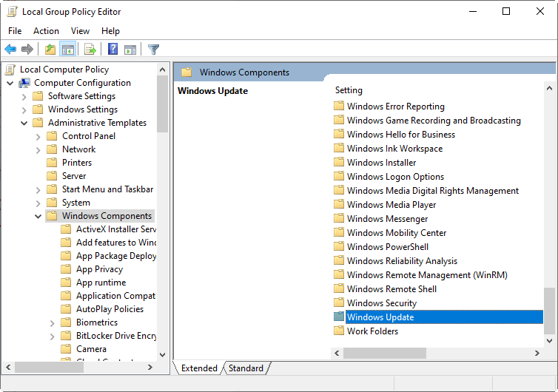
Task: Click the settings list scroll-right arrow
Action: (537, 353)
